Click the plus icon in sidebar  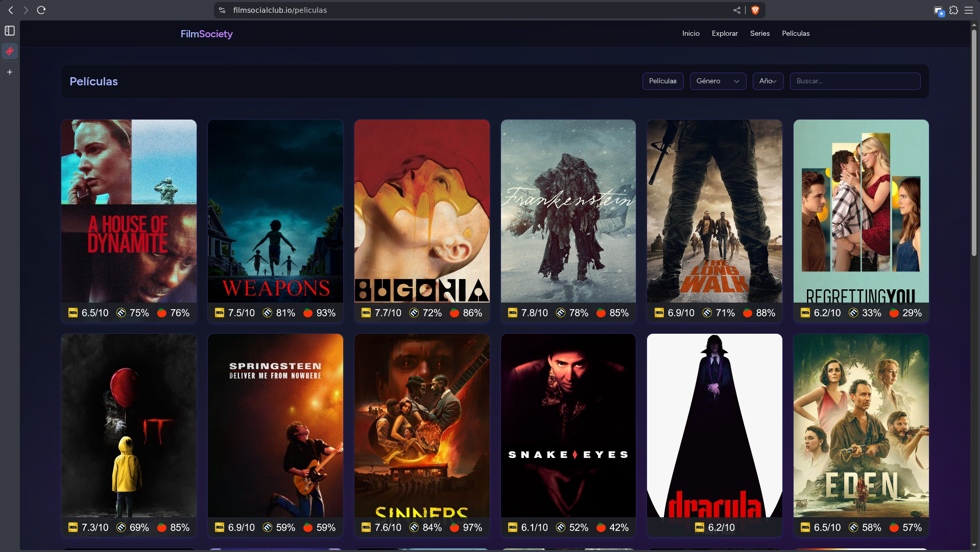(x=10, y=72)
